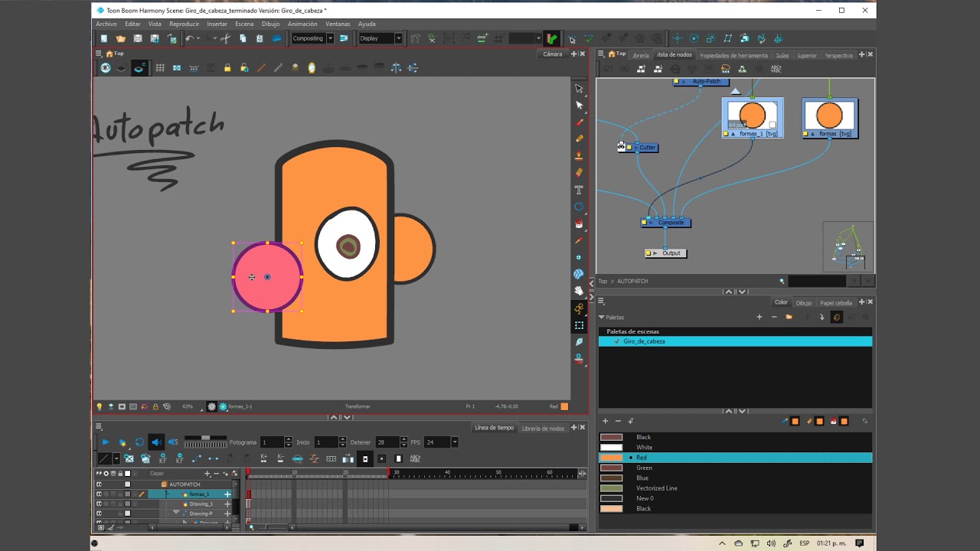The image size is (980, 551).
Task: Toggle sound scrubbing button
Action: coord(173,442)
